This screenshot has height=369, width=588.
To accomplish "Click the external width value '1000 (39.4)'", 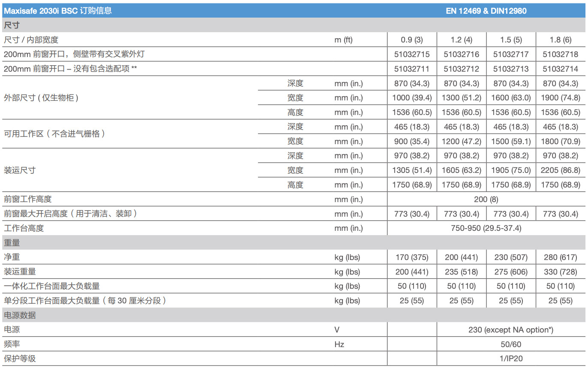I will [x=412, y=98].
